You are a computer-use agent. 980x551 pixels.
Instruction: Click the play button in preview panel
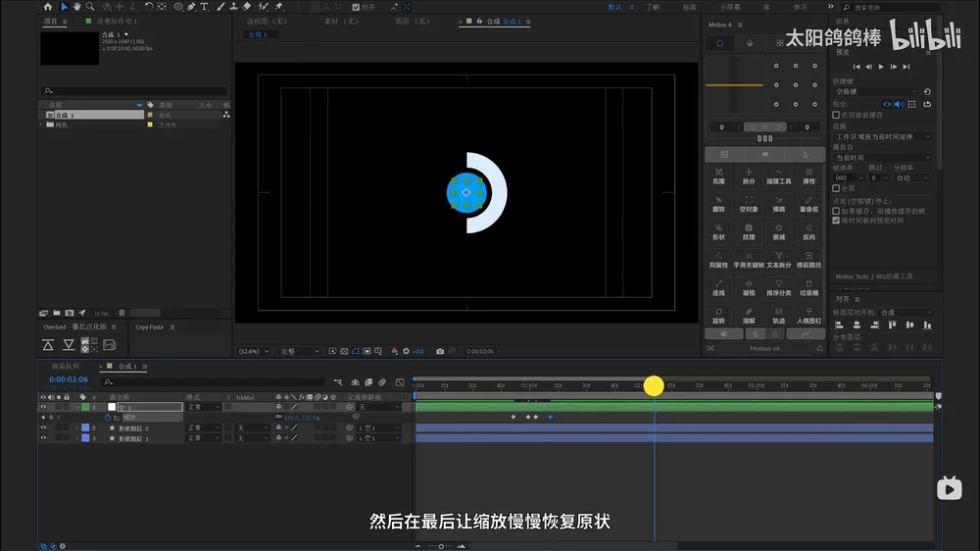[x=881, y=67]
